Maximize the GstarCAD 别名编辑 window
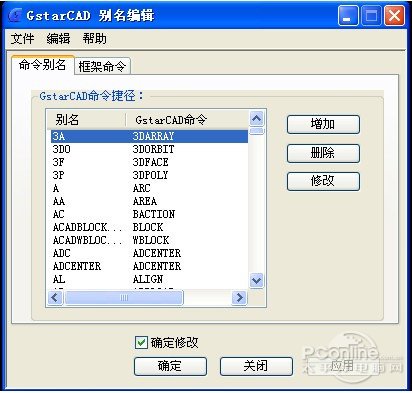 click(x=371, y=16)
